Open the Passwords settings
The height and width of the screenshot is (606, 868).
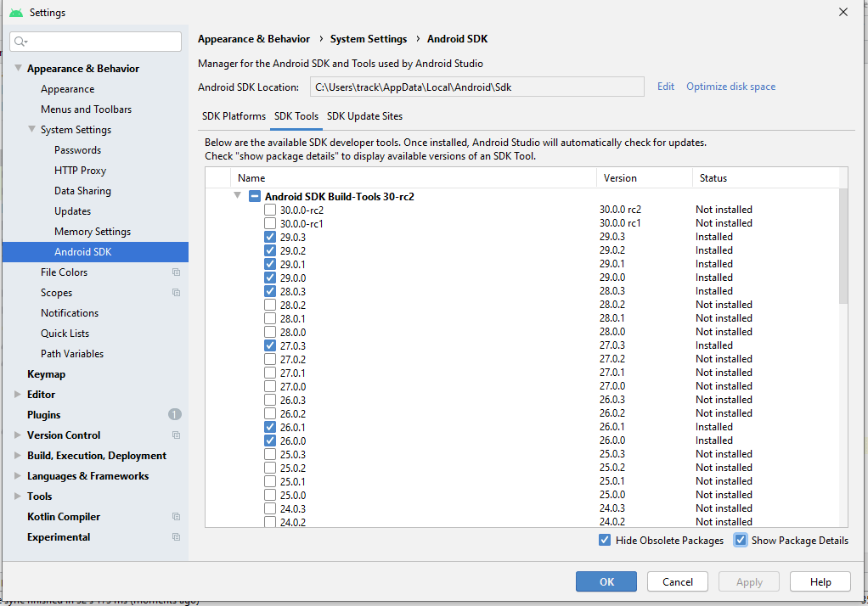click(77, 150)
